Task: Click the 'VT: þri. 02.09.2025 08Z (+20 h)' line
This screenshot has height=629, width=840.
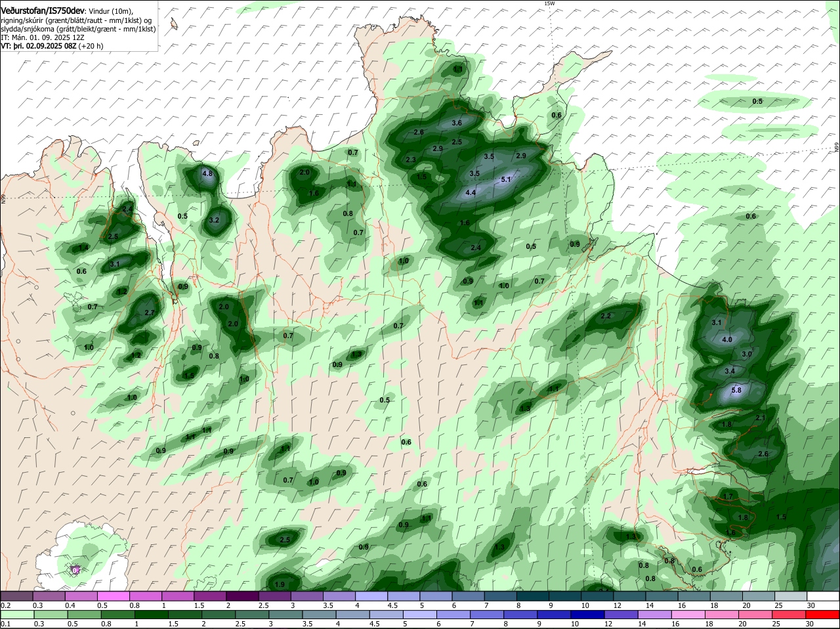Action: pos(52,46)
